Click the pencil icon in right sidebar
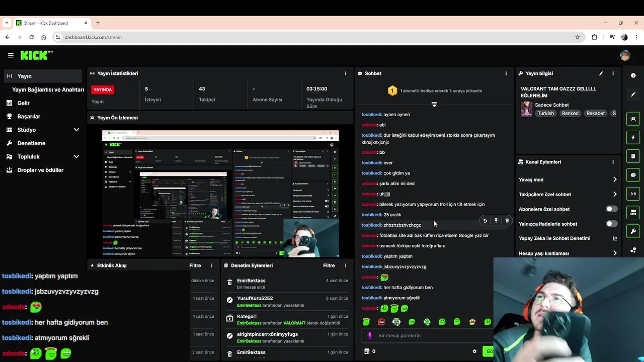The width and height of the screenshot is (644, 362). (x=633, y=94)
